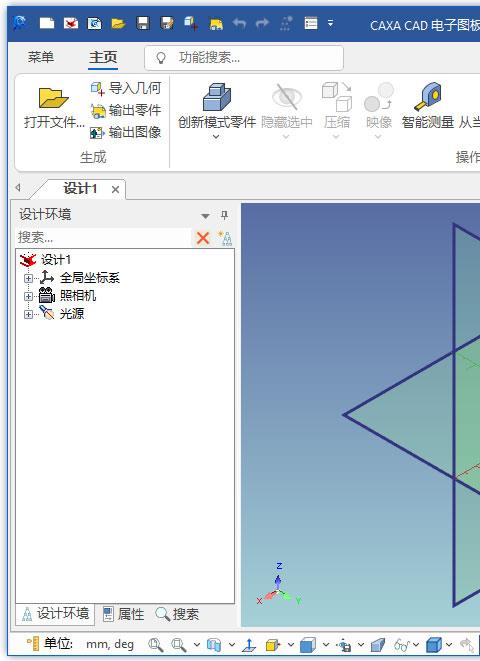Switch to the 属性 bottom tab

[x=124, y=614]
